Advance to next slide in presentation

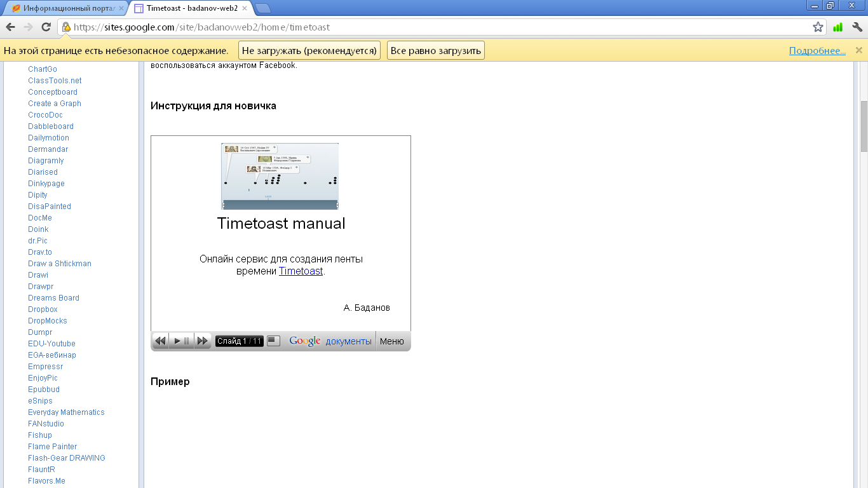click(203, 341)
